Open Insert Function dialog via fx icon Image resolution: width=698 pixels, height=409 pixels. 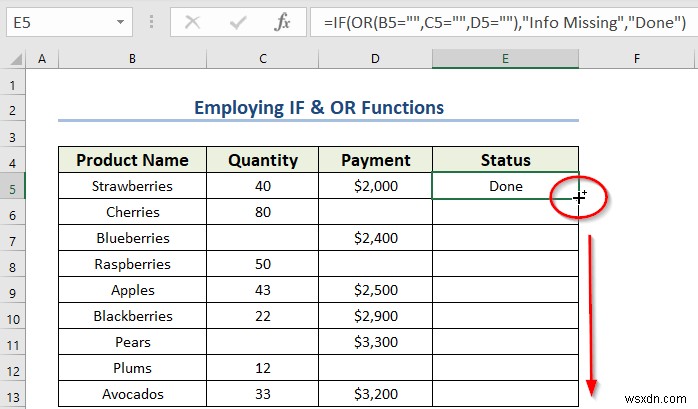(x=282, y=22)
